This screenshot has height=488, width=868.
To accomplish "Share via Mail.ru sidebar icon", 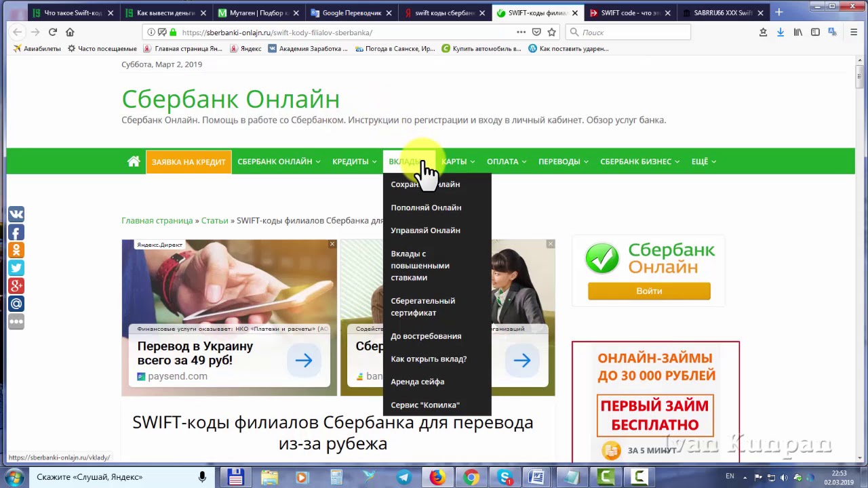I will pos(16,303).
